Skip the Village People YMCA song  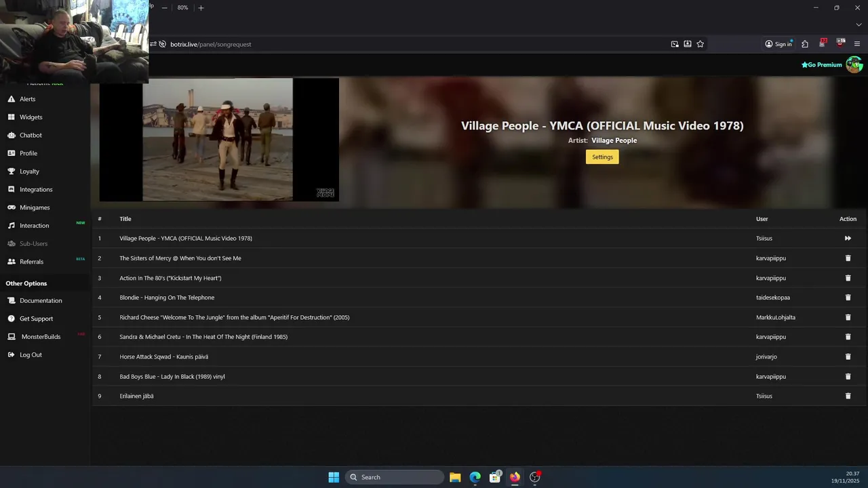(848, 239)
